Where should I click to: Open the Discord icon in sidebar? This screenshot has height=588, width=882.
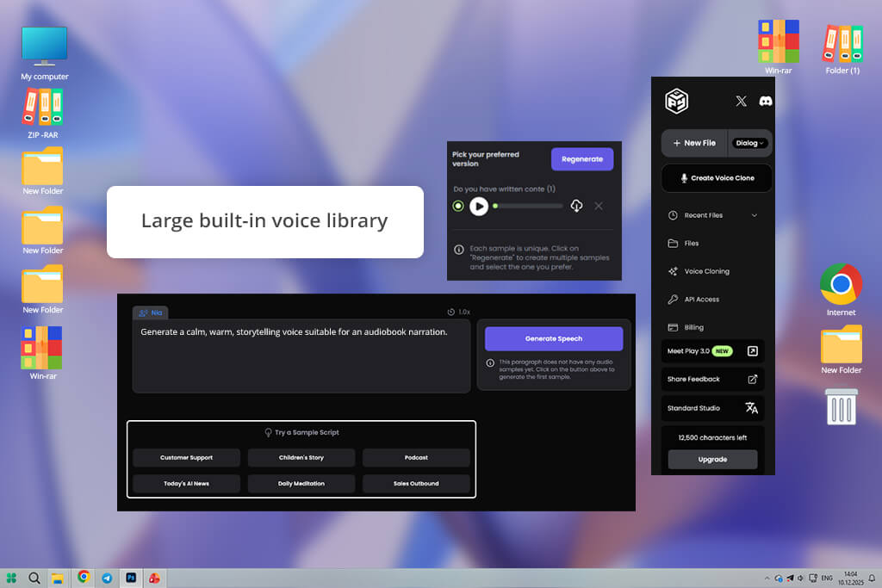pos(765,102)
